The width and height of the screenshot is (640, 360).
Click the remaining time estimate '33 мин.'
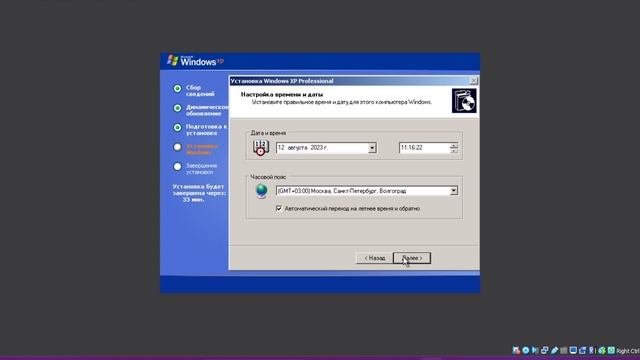193,200
